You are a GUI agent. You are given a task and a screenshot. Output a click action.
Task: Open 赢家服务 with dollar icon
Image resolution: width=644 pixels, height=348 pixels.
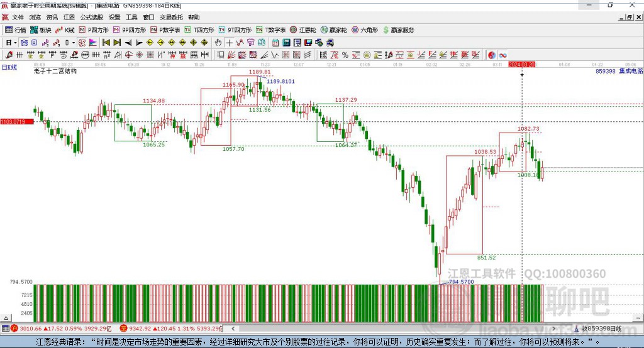pos(398,30)
